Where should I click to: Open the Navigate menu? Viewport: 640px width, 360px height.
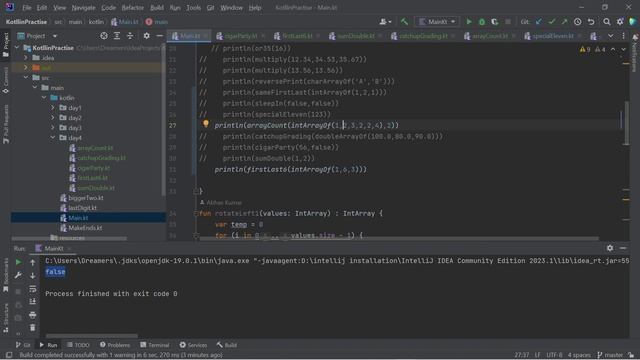pos(83,7)
